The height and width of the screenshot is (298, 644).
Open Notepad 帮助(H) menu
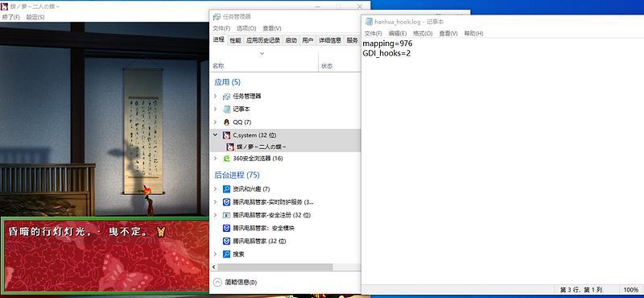[x=473, y=33]
